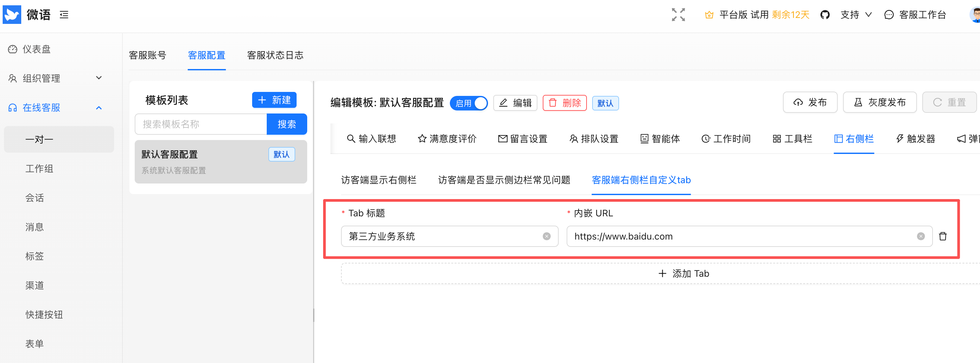This screenshot has width=980, height=363.
Task: Click the fullscreen expand icon
Action: [678, 15]
